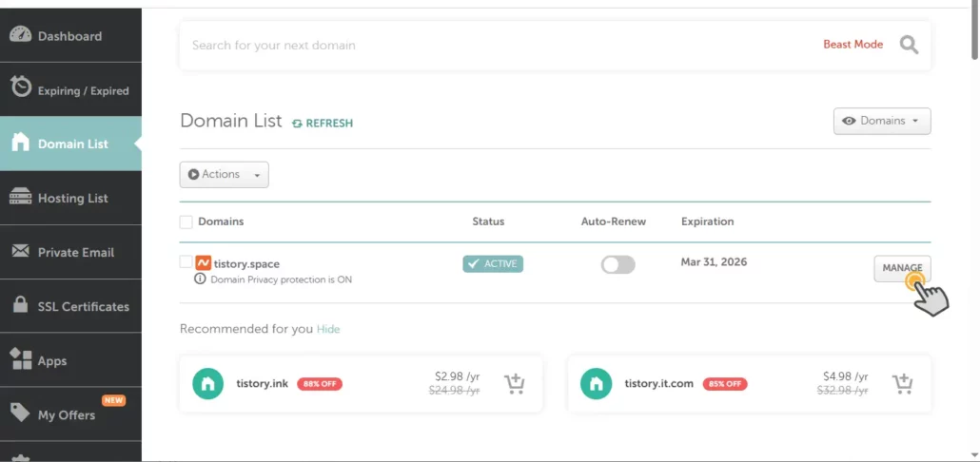The width and height of the screenshot is (980, 462).
Task: Click the NEW badge on My Offers
Action: pyautogui.click(x=113, y=400)
